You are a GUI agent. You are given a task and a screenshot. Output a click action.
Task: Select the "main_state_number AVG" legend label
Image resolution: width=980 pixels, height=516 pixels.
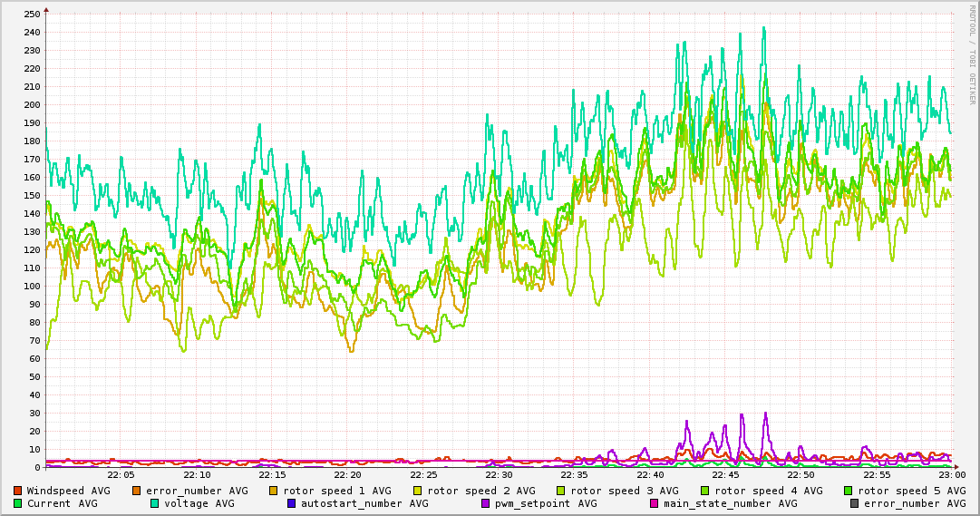tap(731, 503)
